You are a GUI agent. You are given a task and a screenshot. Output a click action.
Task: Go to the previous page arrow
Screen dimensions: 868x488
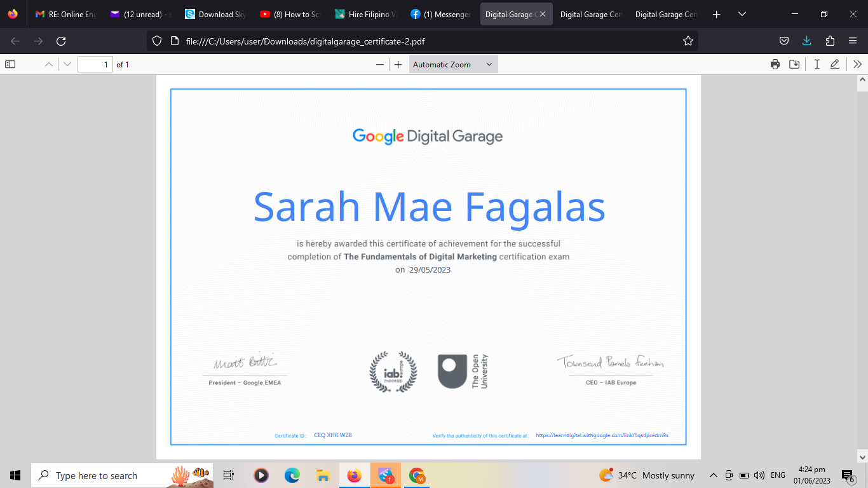point(48,64)
